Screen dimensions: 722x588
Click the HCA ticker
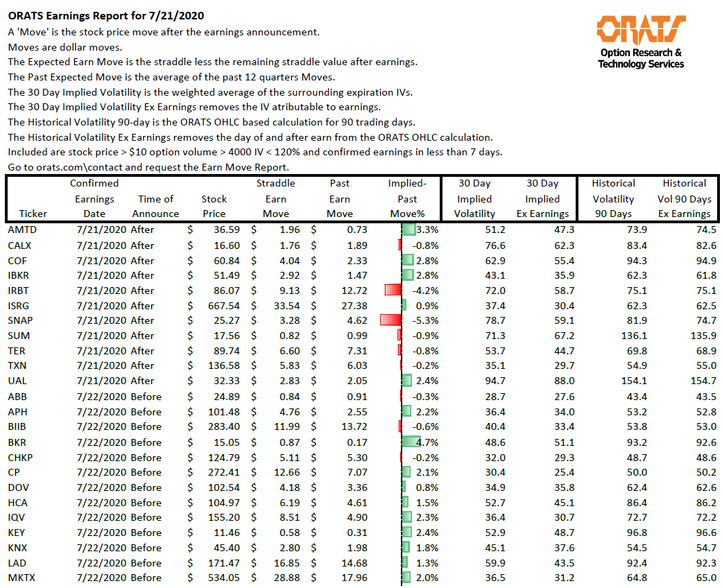click(17, 503)
